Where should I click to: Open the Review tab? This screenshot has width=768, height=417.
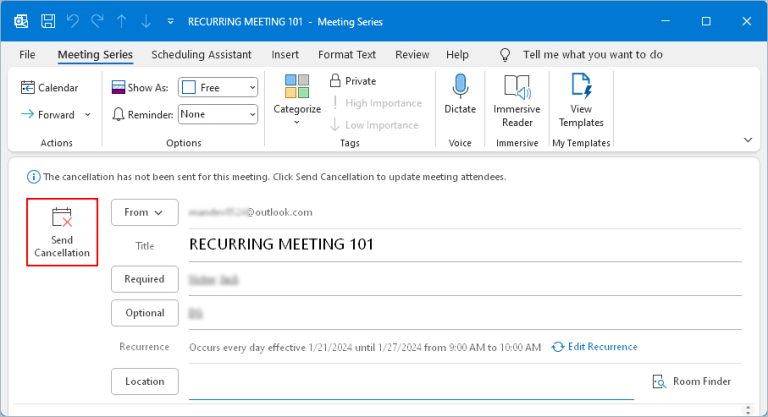[412, 54]
